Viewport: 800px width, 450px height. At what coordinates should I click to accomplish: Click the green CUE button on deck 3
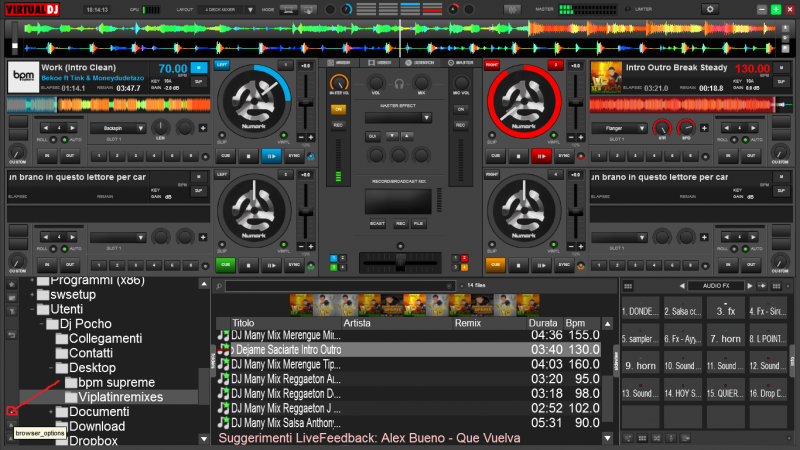tap(226, 265)
